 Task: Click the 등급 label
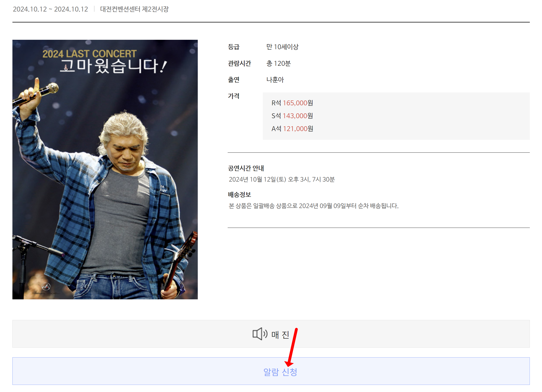coord(233,47)
